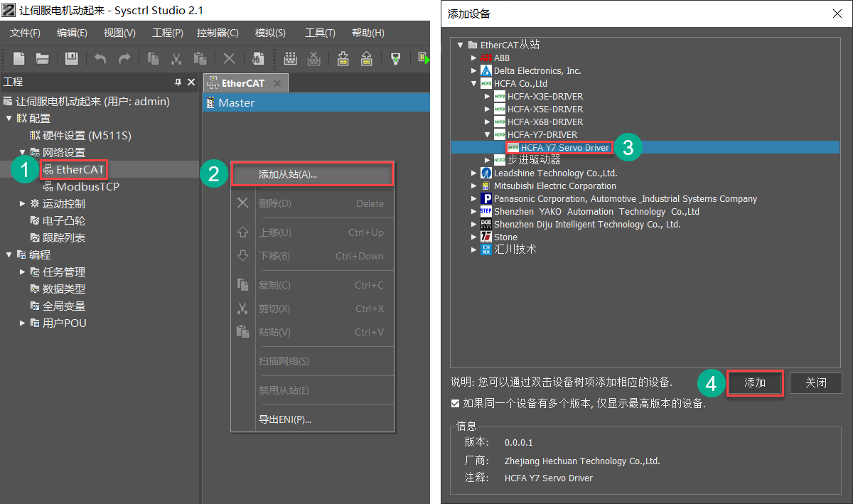This screenshot has width=853, height=504.
Task: Select 扫描网络(S) in context menu
Action: coord(313,361)
